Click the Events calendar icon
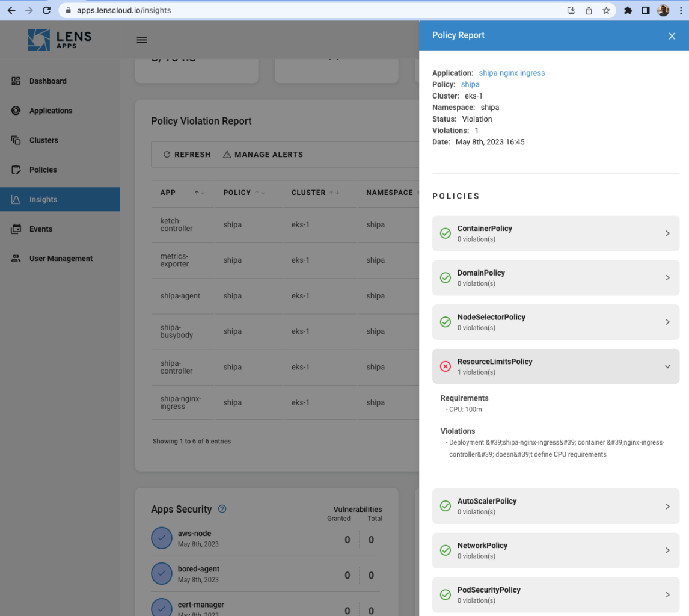Screen dimensions: 689x616 tap(16, 229)
